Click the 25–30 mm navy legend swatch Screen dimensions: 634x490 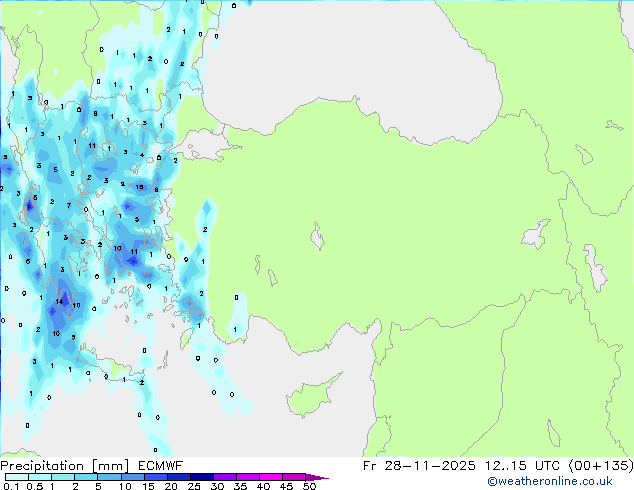click(202, 477)
